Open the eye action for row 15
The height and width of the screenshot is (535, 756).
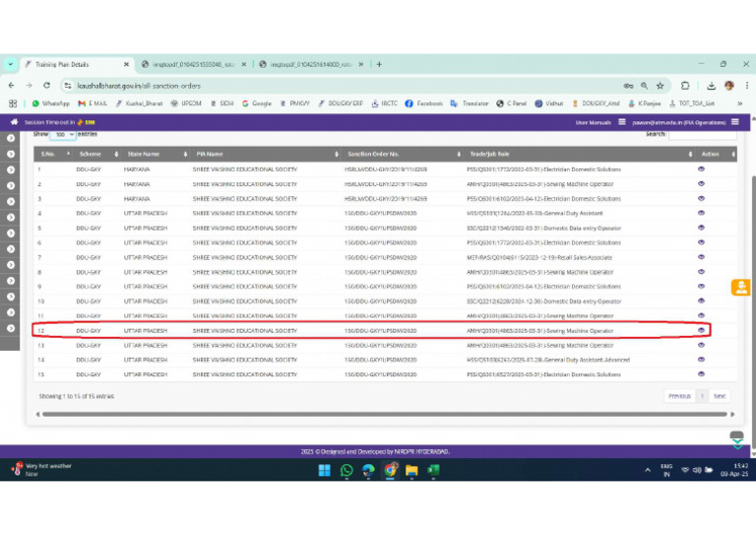(x=701, y=373)
